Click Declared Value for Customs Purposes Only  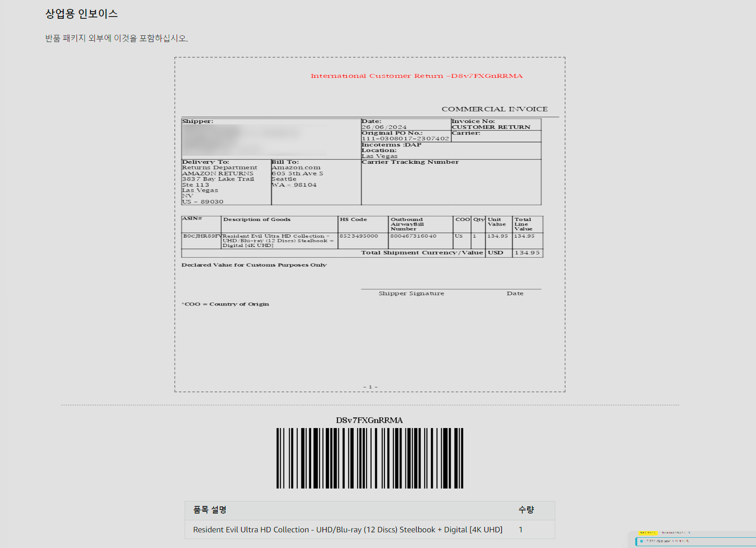coord(254,265)
